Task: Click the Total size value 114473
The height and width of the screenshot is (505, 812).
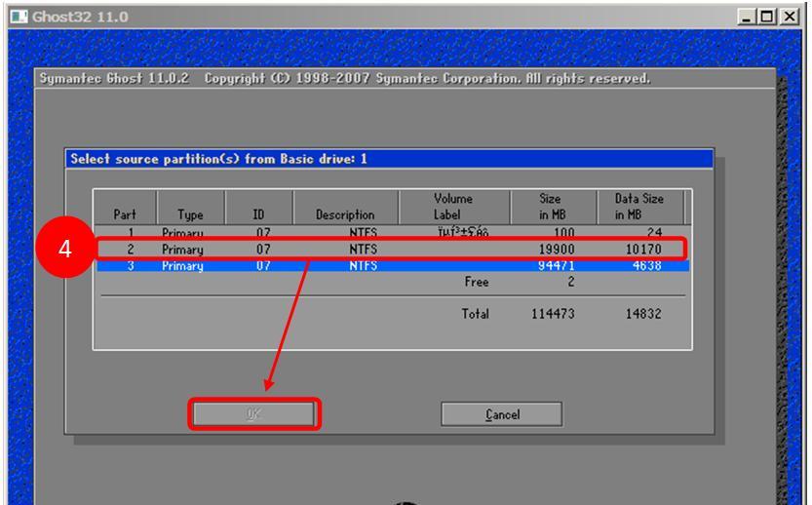Action: click(x=553, y=313)
